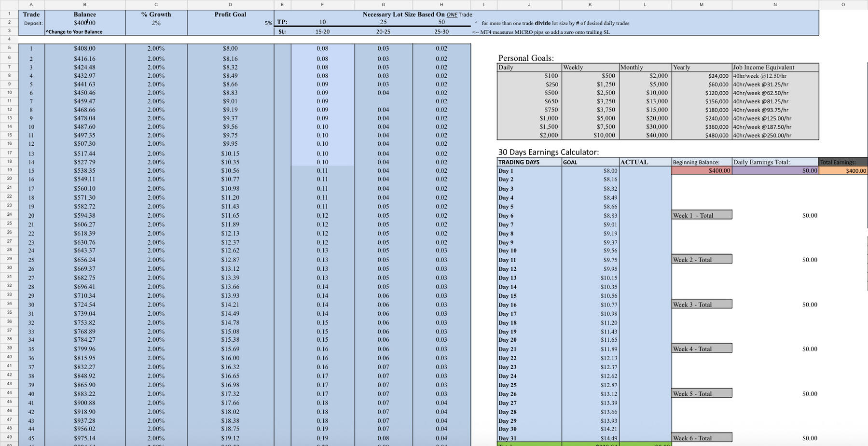Screen dimensions: 868x446
Task: Click trade number 45 cell
Action: [x=31, y=438]
